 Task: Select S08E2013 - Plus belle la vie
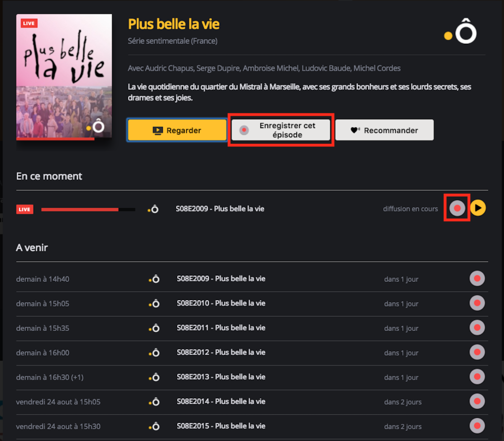pos(221,377)
